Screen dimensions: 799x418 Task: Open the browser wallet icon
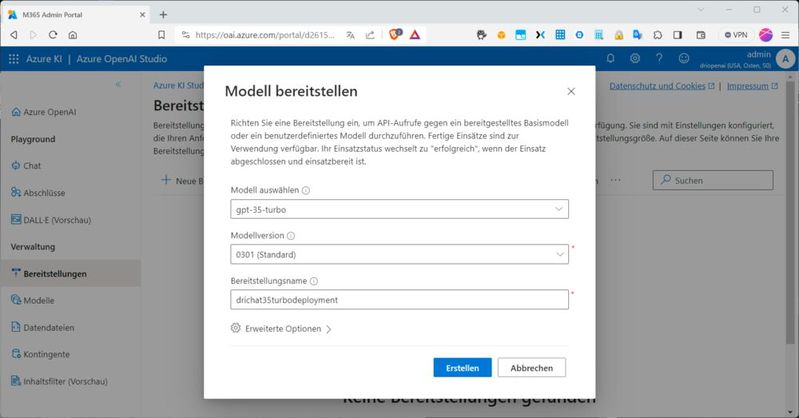(701, 35)
